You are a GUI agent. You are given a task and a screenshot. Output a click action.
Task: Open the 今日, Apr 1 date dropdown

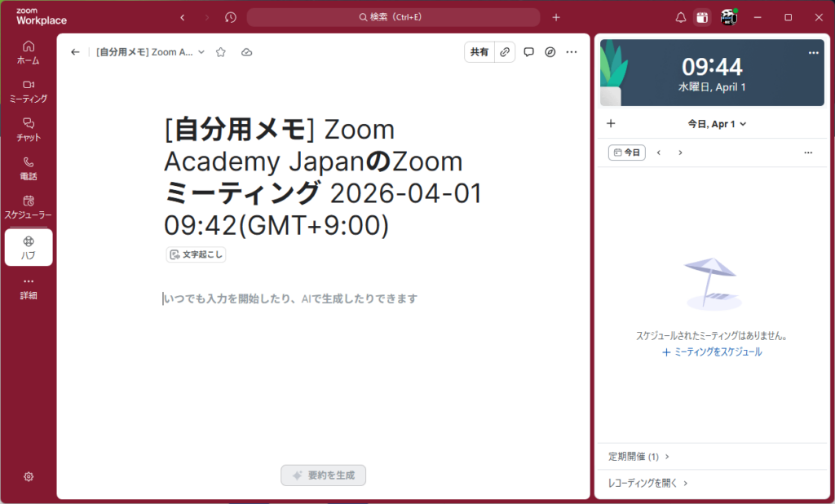[x=717, y=124]
